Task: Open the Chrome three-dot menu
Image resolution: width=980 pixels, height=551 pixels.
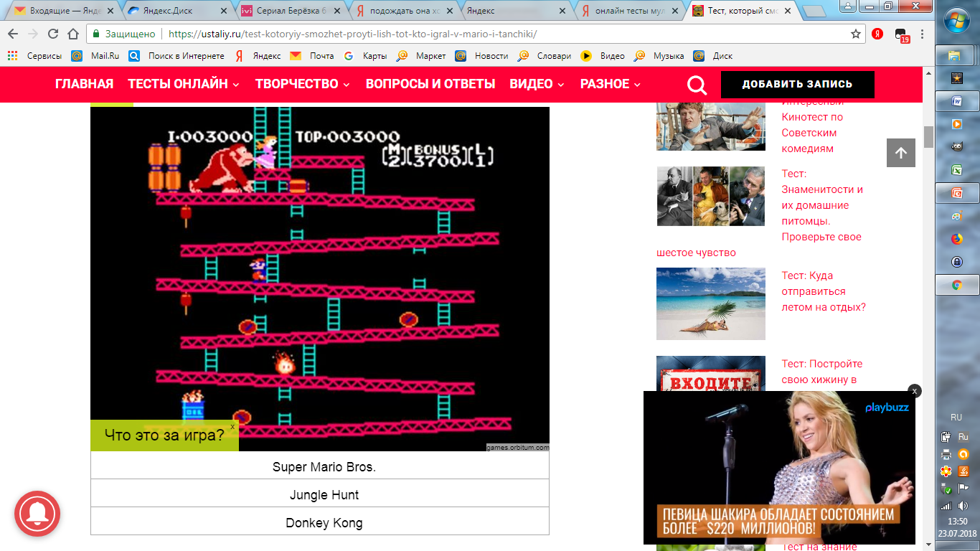Action: coord(922,34)
